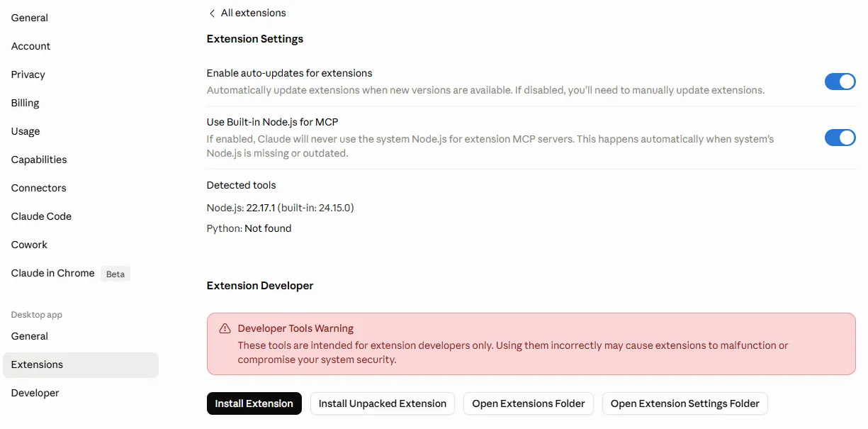Toggle Use Built-in Node.js for MCP switch
This screenshot has height=429, width=868.
point(840,138)
